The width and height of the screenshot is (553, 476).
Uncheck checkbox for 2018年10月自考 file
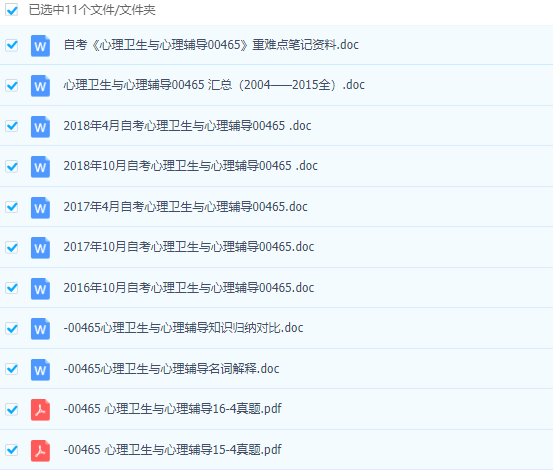(x=12, y=166)
